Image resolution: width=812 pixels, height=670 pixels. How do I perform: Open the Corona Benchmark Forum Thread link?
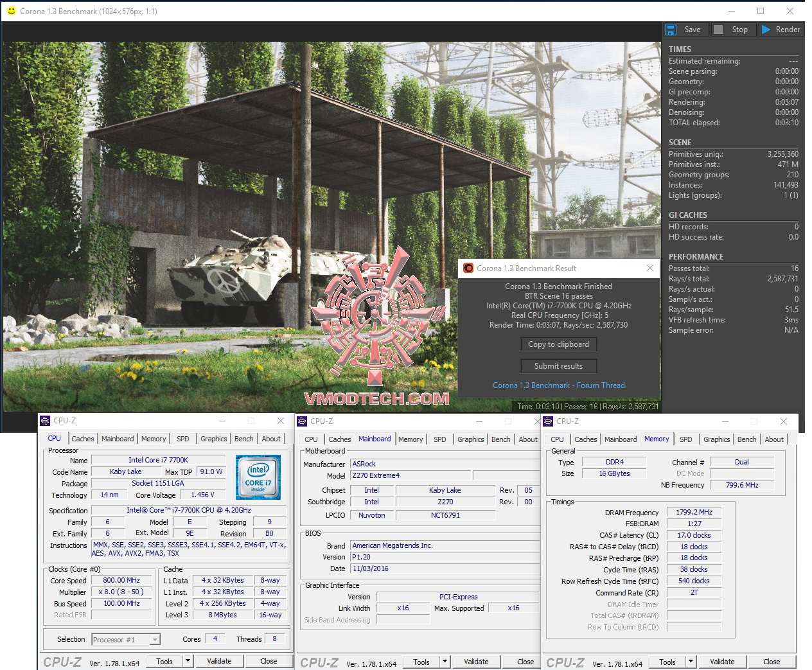click(x=558, y=385)
